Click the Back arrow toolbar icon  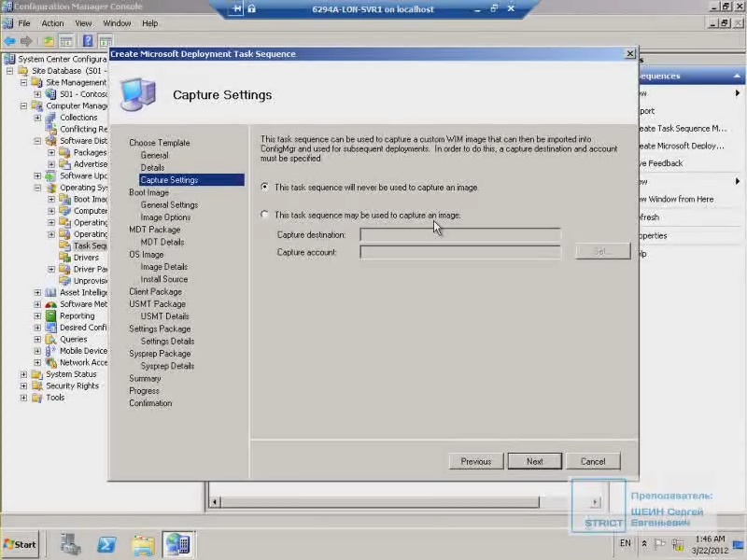pyautogui.click(x=9, y=41)
